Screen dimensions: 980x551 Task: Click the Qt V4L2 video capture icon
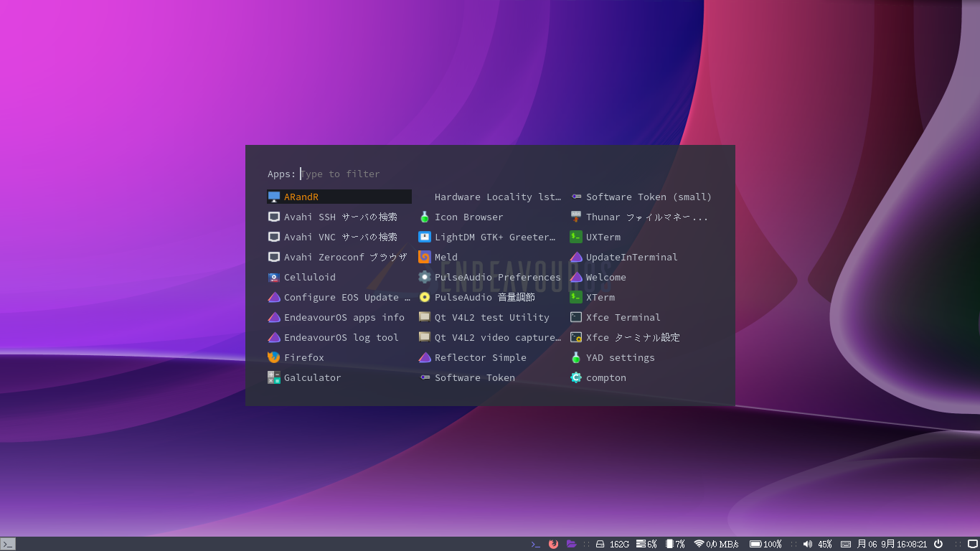click(425, 337)
